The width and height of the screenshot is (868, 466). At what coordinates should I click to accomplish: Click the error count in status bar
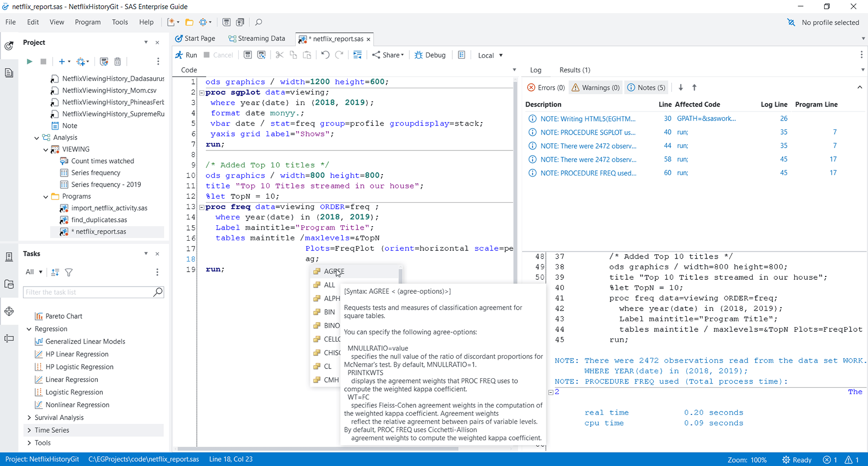[830, 460]
